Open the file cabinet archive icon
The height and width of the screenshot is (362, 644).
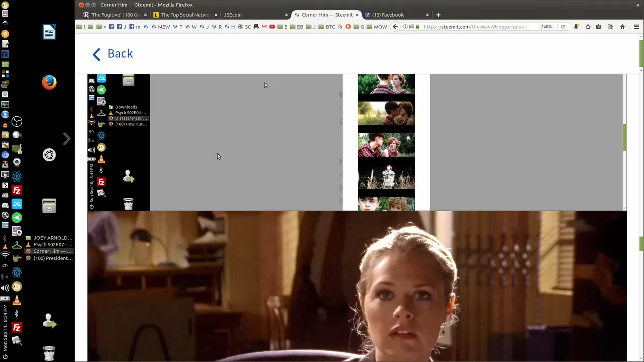(x=49, y=206)
